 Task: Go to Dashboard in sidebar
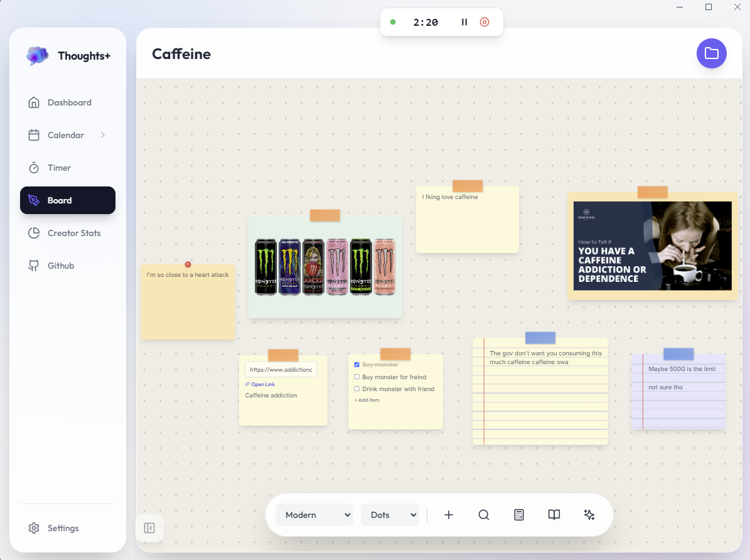[x=68, y=102]
